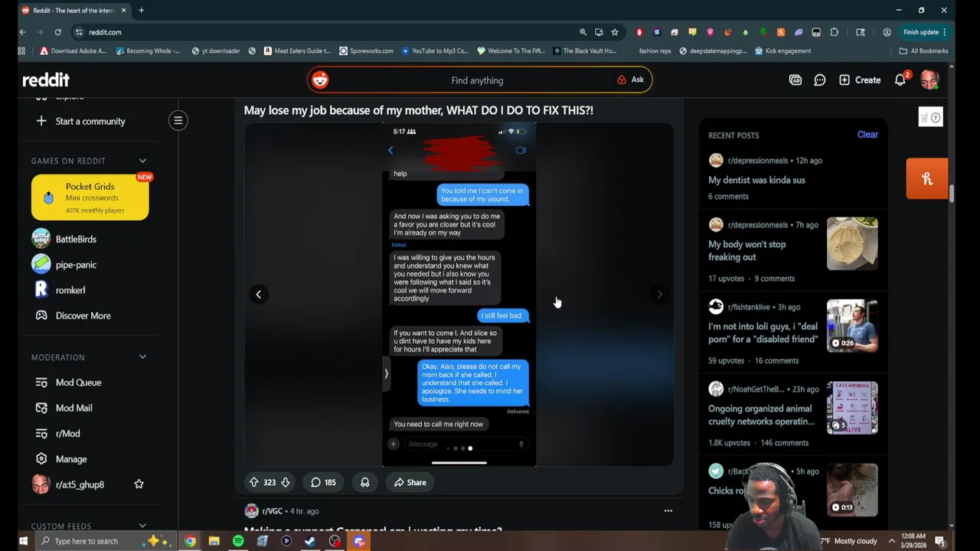Viewport: 980px width, 551px height.
Task: Reload the page
Action: [57, 32]
